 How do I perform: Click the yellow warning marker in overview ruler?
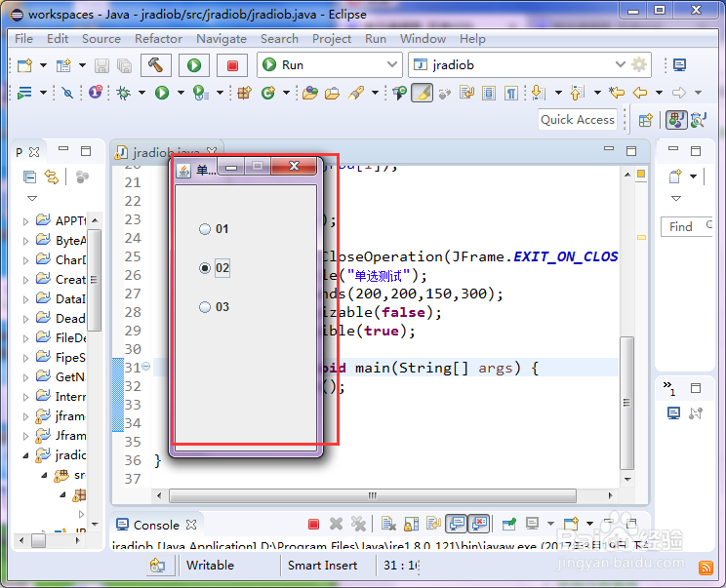[x=641, y=237]
